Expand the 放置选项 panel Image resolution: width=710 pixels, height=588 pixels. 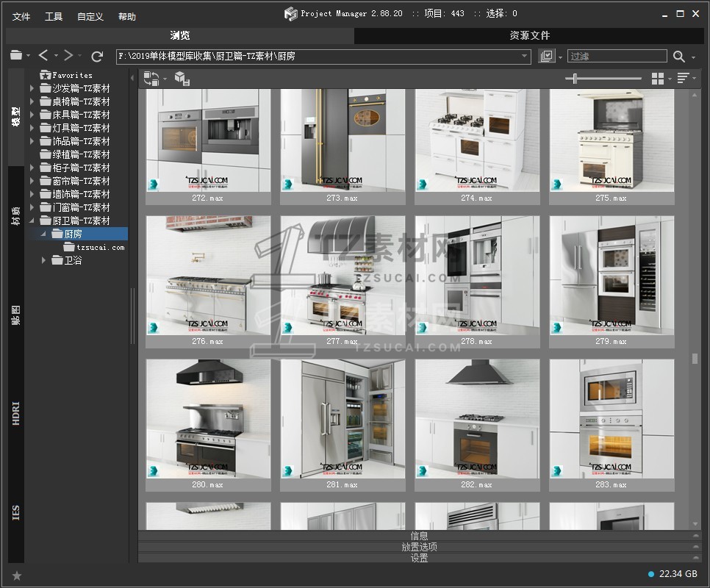click(x=419, y=547)
